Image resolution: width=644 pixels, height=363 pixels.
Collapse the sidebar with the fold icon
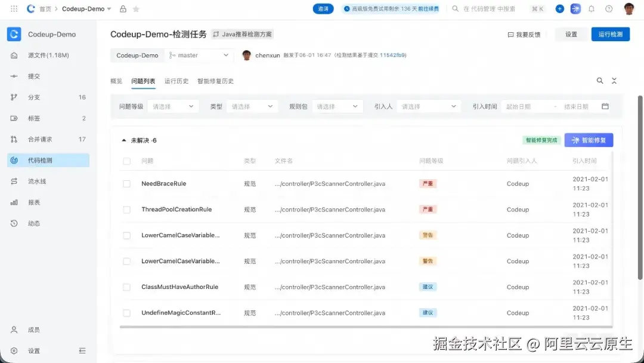point(82,350)
